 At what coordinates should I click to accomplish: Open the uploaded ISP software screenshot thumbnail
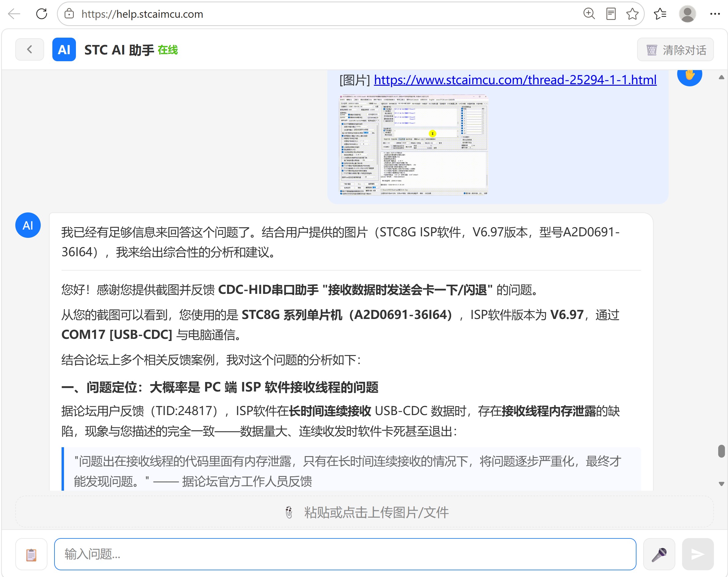point(413,145)
